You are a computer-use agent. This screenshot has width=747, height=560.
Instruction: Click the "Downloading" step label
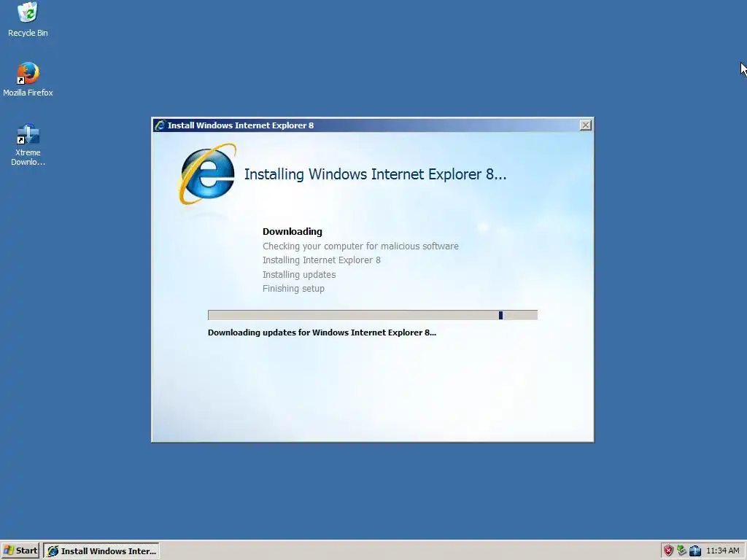coord(292,232)
